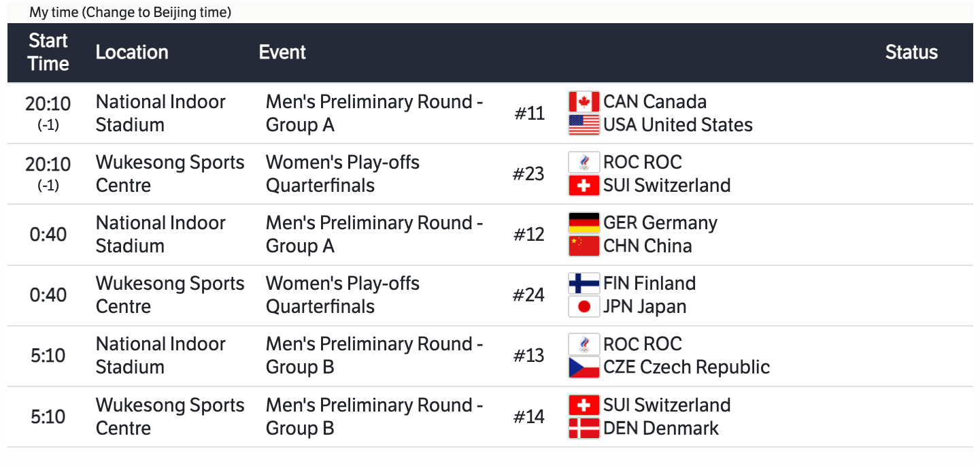Select Women's Play-offs Quarterfinals game #24
980x466 pixels.
[x=343, y=295]
